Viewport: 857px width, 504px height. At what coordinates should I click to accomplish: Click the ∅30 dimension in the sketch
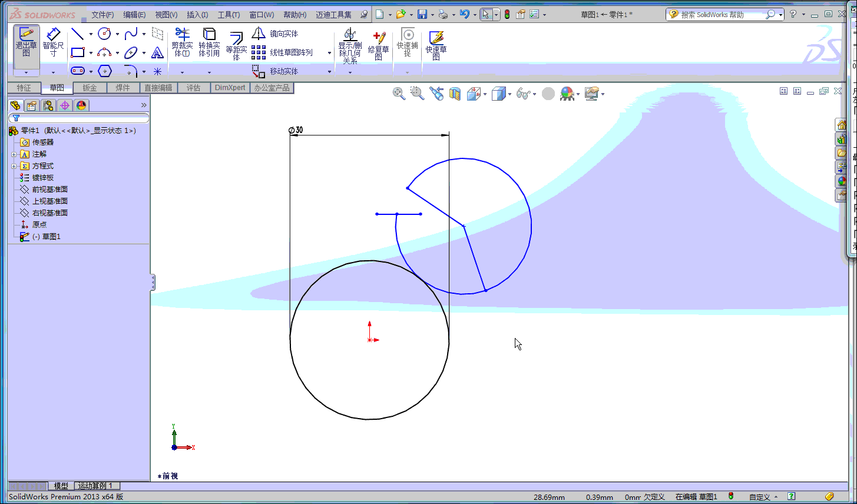(296, 130)
